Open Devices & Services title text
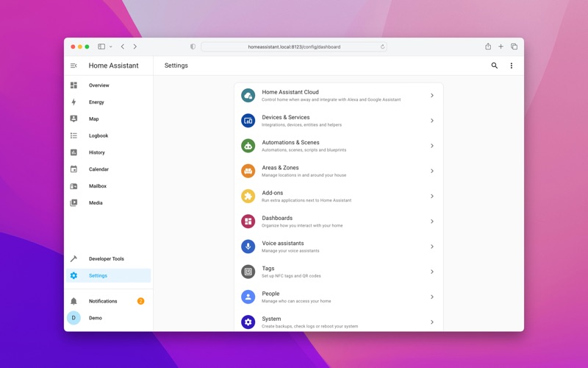This screenshot has width=588, height=368. [286, 117]
